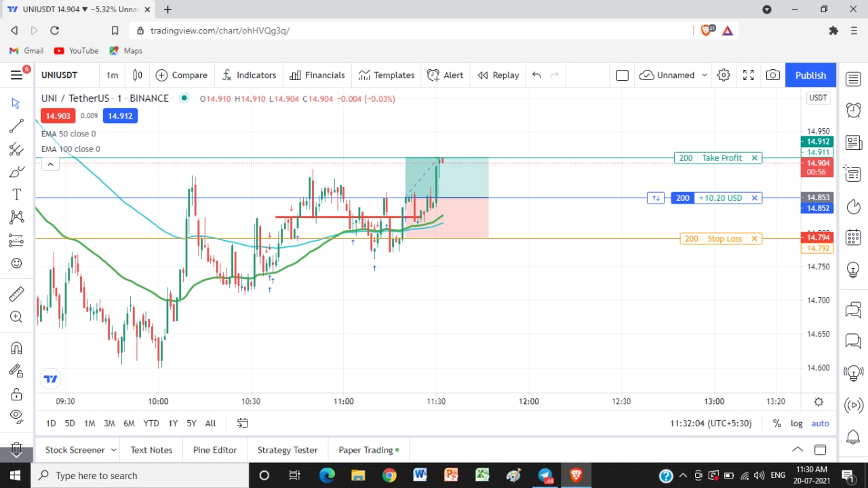Open the Financials menu

(317, 75)
